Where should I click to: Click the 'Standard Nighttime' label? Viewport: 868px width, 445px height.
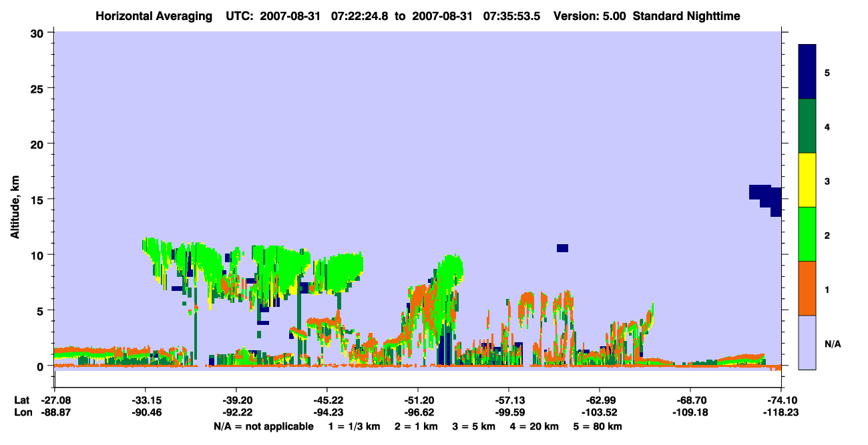click(x=686, y=16)
